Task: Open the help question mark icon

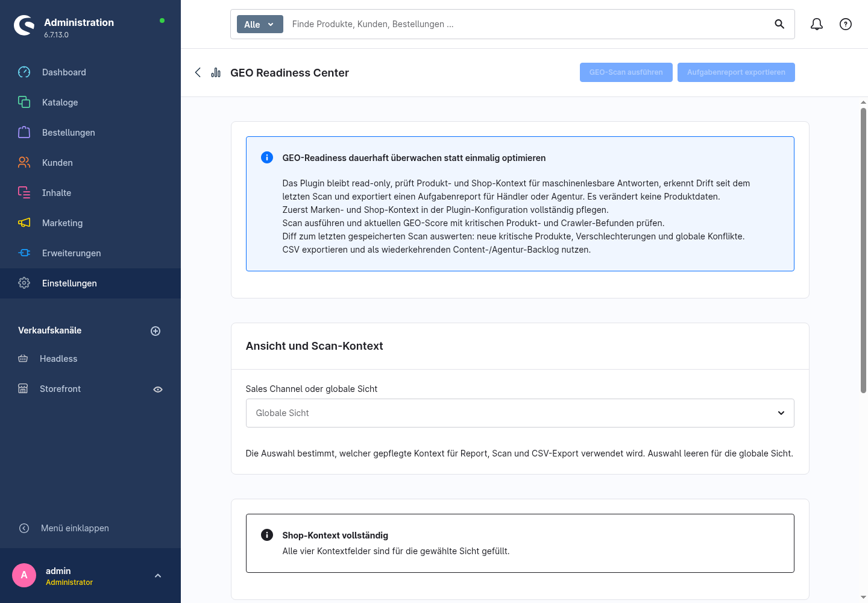Action: coord(846,24)
